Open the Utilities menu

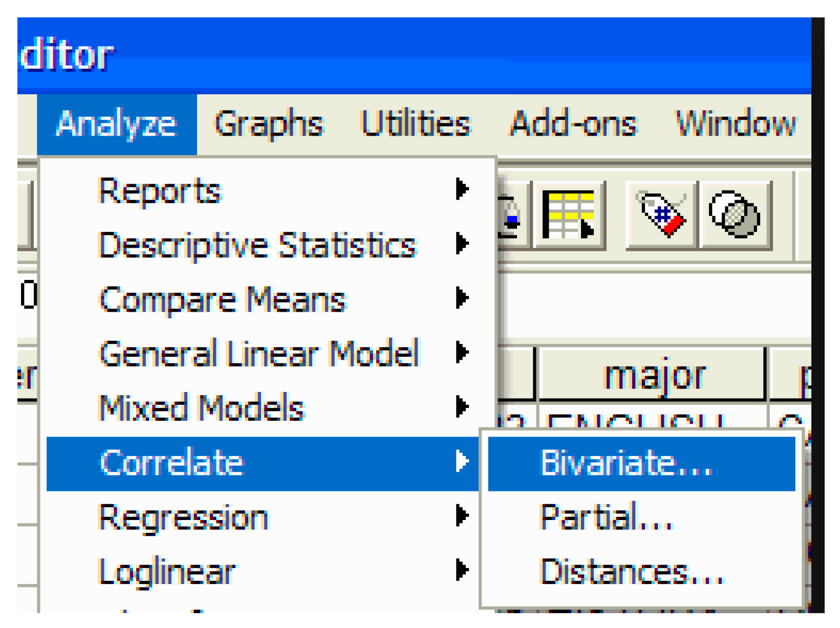pos(415,124)
